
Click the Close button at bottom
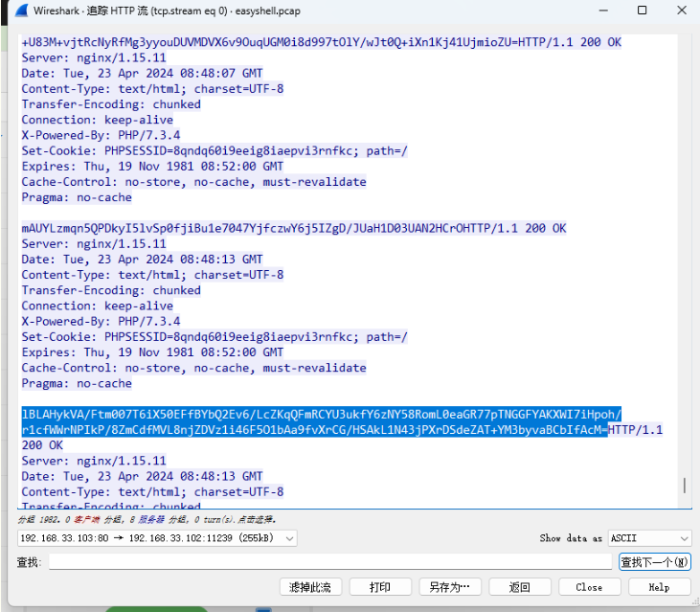click(x=589, y=587)
